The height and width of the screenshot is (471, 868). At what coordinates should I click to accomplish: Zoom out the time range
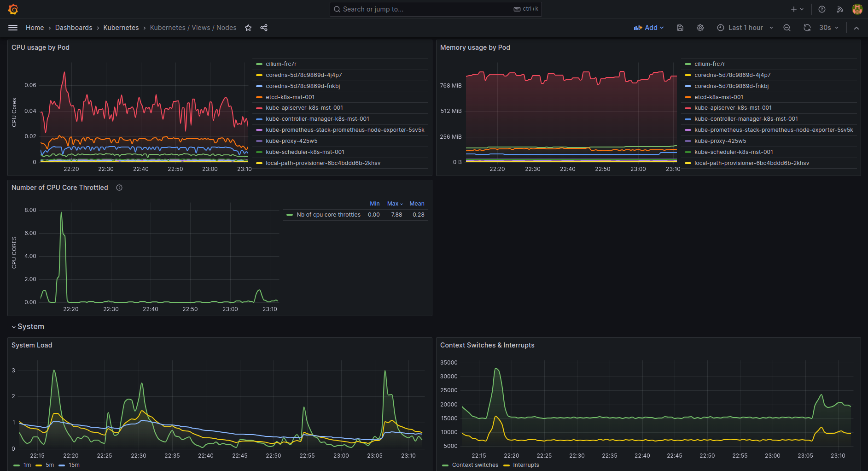786,28
